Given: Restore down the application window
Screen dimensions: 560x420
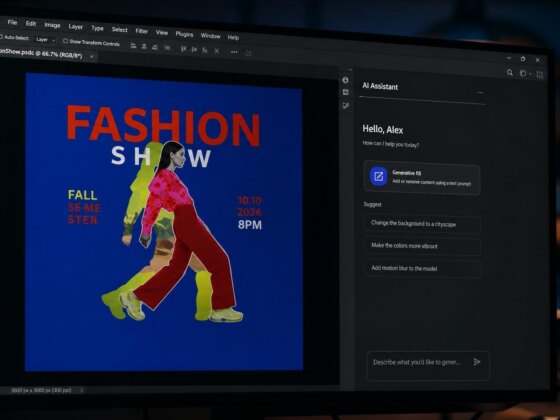Looking at the screenshot, I should coord(523,59).
